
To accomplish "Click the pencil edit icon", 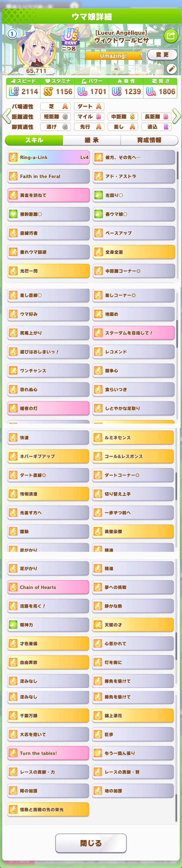I will point(172,69).
